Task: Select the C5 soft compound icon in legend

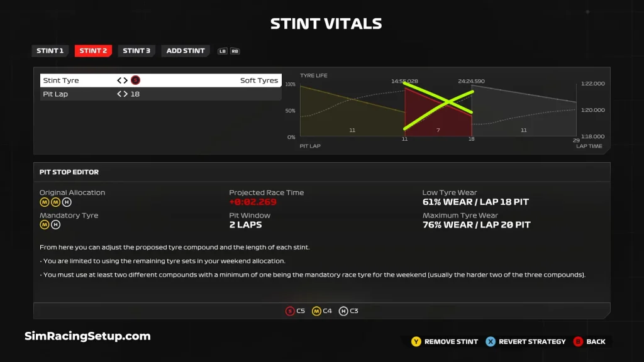Action: [290, 310]
